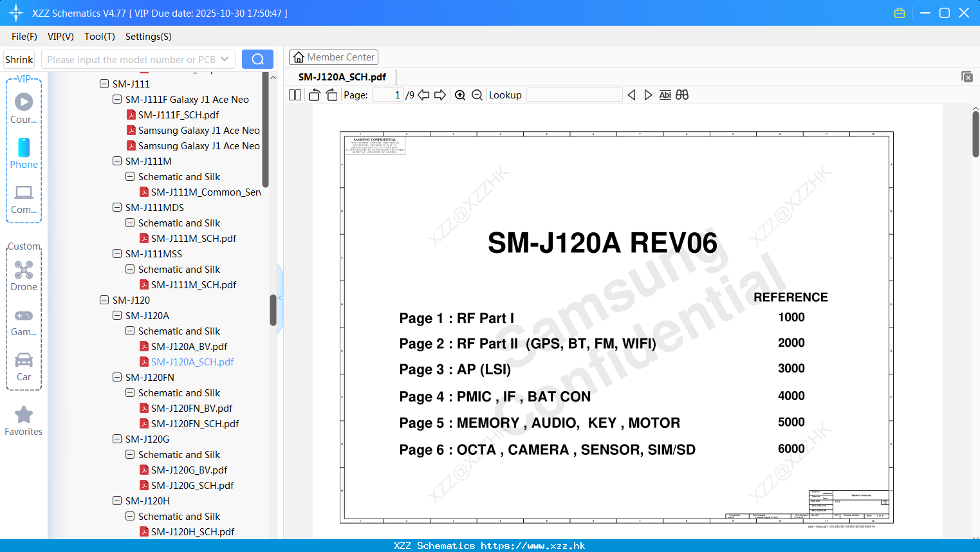Open SM-J120FN_SCH.pdf file
This screenshot has height=552, width=980.
click(195, 423)
